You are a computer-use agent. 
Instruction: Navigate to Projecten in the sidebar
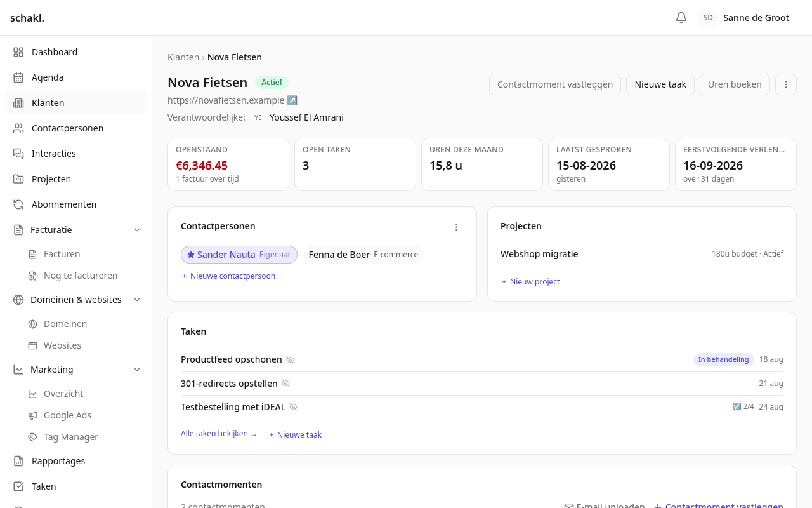click(x=75, y=179)
